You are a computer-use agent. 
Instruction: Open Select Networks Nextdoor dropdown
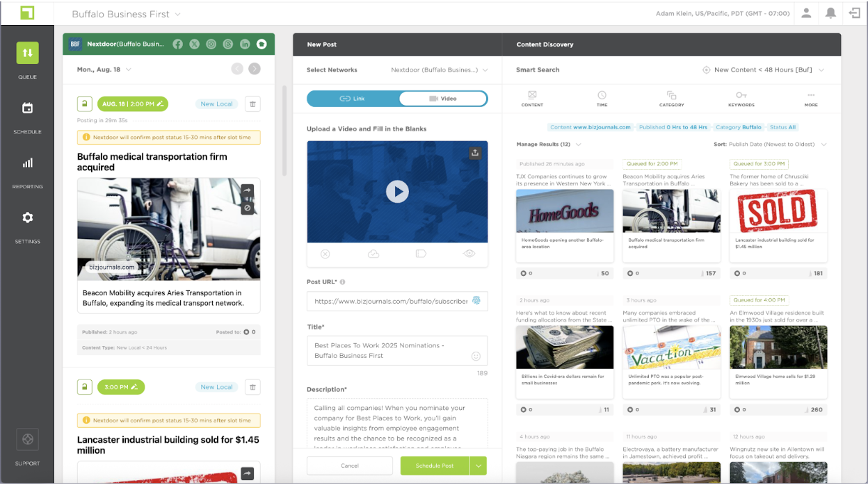coord(440,70)
